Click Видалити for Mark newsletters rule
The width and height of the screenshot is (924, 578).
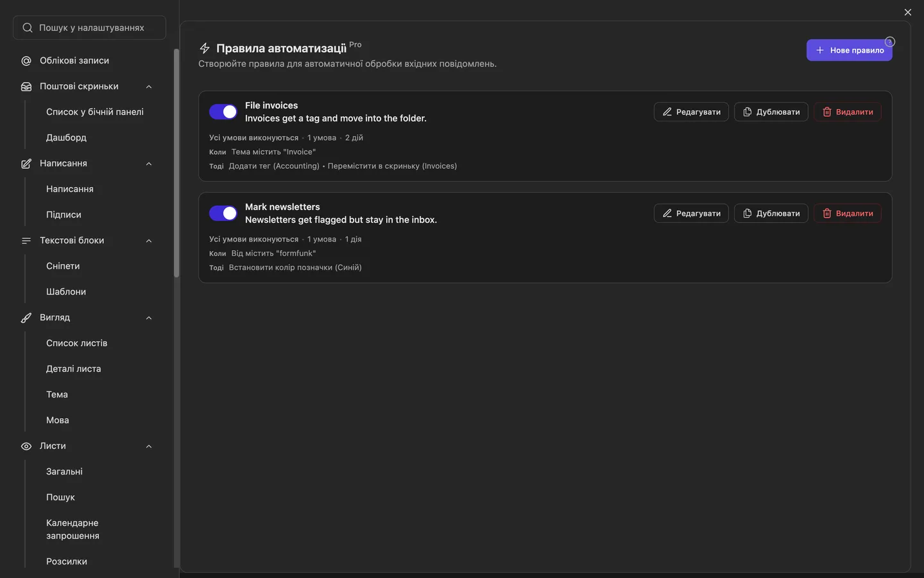[848, 213]
